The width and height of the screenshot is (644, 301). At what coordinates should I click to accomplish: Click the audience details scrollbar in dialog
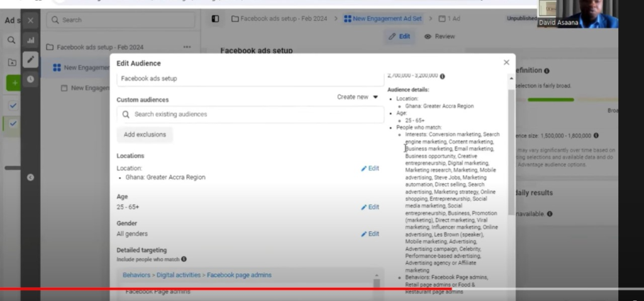click(x=511, y=152)
